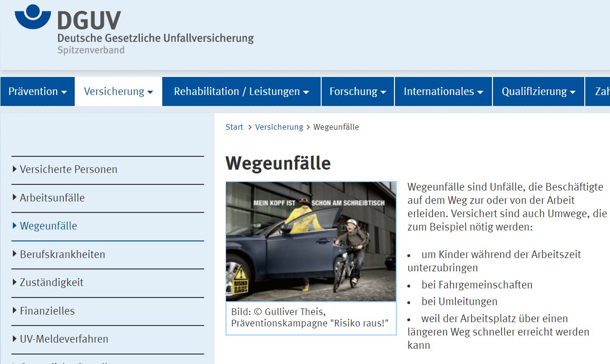Image resolution: width=610 pixels, height=364 pixels.
Task: Open Finanzielles in the sidebar
Action: pyautogui.click(x=108, y=311)
